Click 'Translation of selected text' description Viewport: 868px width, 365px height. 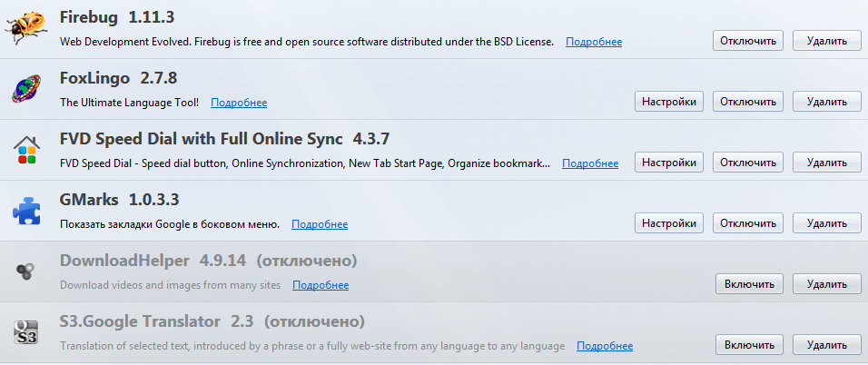coord(312,346)
